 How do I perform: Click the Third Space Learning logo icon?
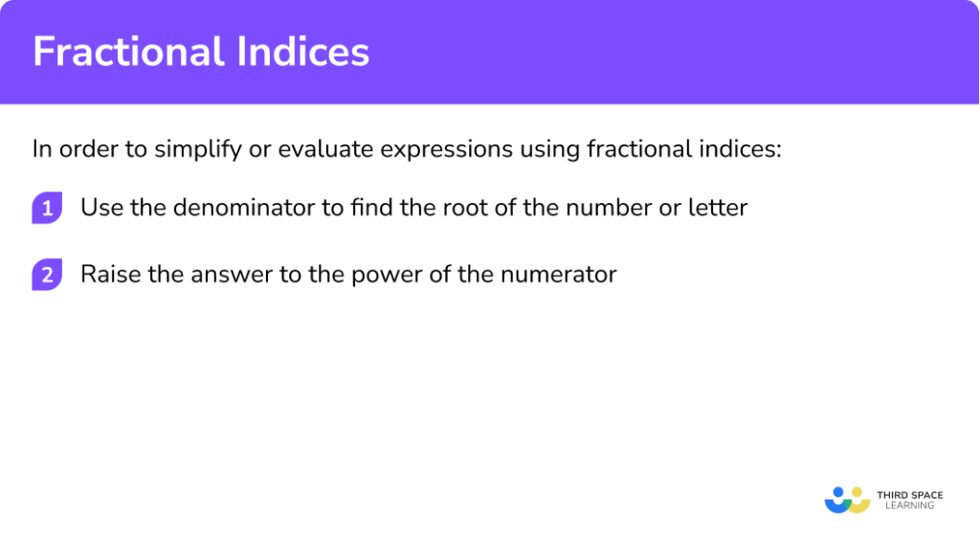pos(847,500)
